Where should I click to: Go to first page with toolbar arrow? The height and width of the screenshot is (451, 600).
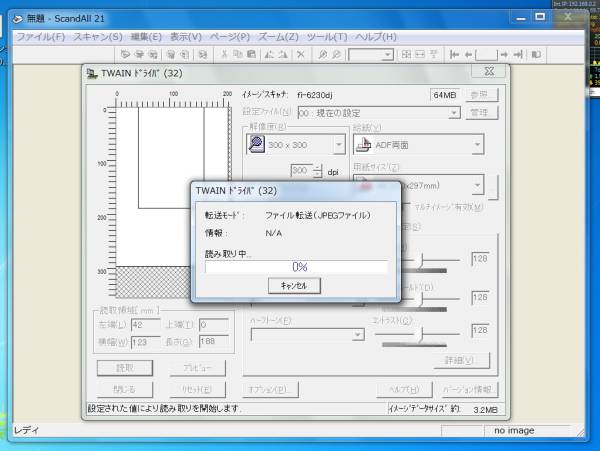454,55
